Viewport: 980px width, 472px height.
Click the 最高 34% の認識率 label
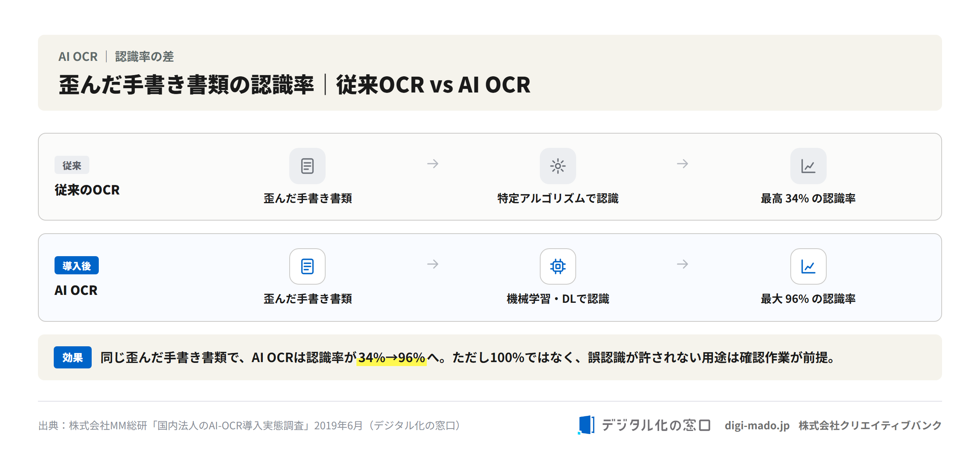808,198
